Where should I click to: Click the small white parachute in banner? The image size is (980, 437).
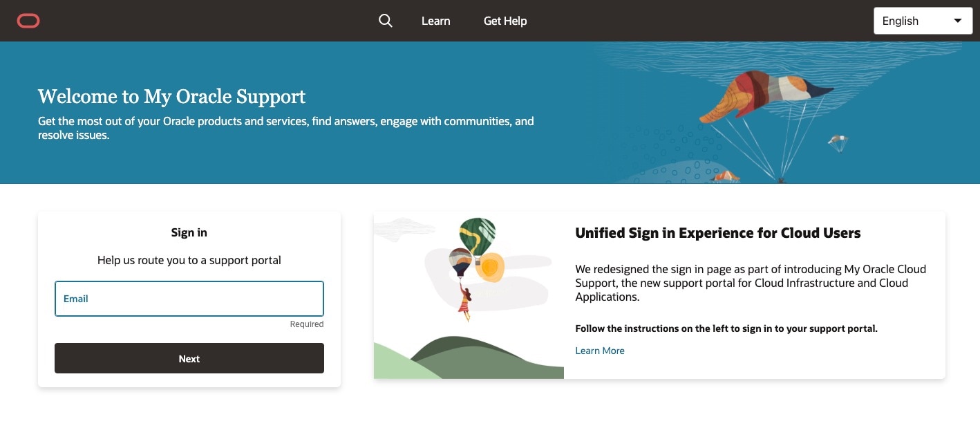pos(838,143)
